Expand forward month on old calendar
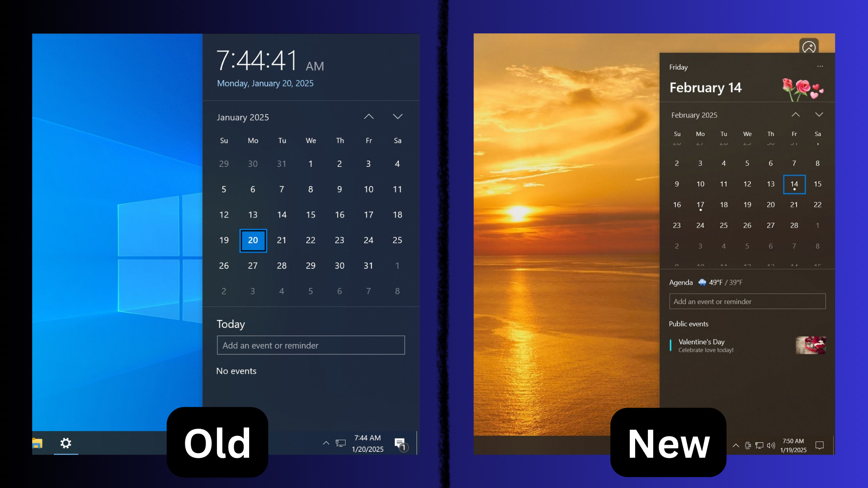Screen dimensions: 868x488 click(x=398, y=117)
